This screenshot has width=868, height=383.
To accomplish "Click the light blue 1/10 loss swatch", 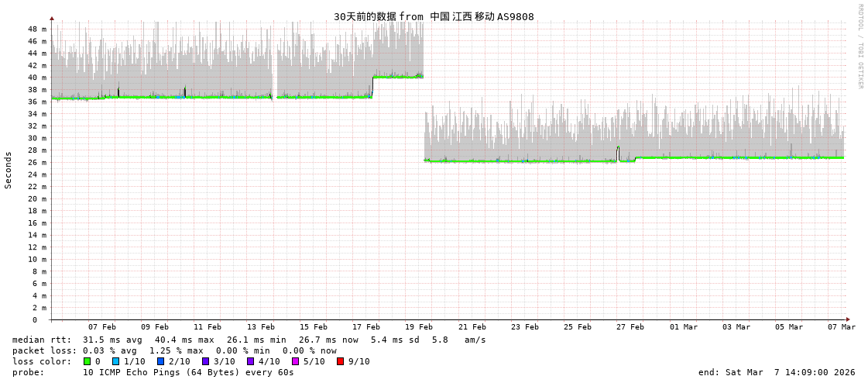I will pyautogui.click(x=115, y=361).
